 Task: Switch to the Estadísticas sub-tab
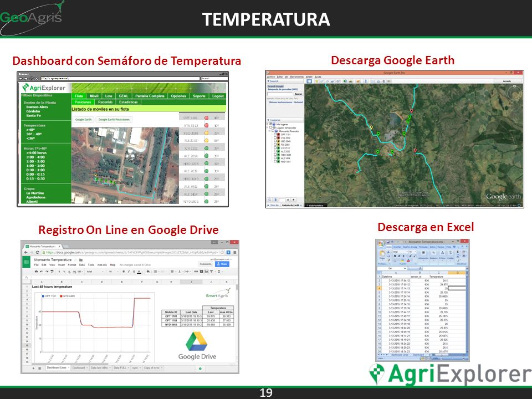click(x=128, y=102)
